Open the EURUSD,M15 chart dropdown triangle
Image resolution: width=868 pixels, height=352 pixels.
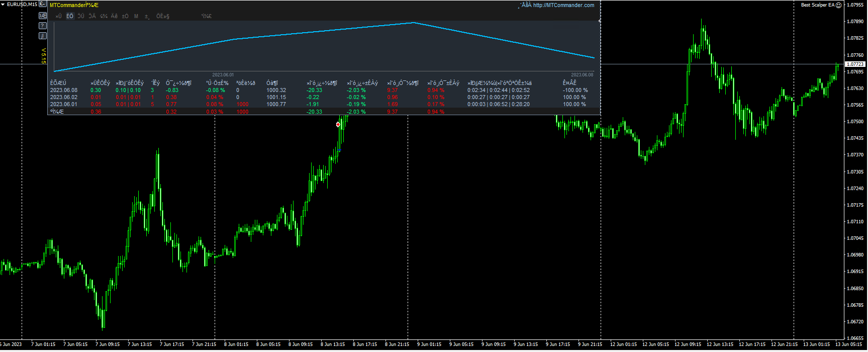point(3,5)
